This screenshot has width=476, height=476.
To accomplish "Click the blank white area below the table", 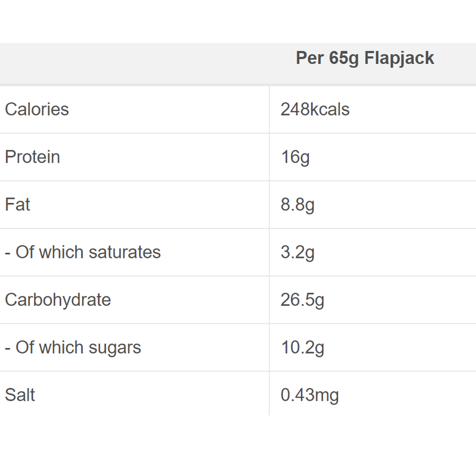I will pyautogui.click(x=238, y=445).
